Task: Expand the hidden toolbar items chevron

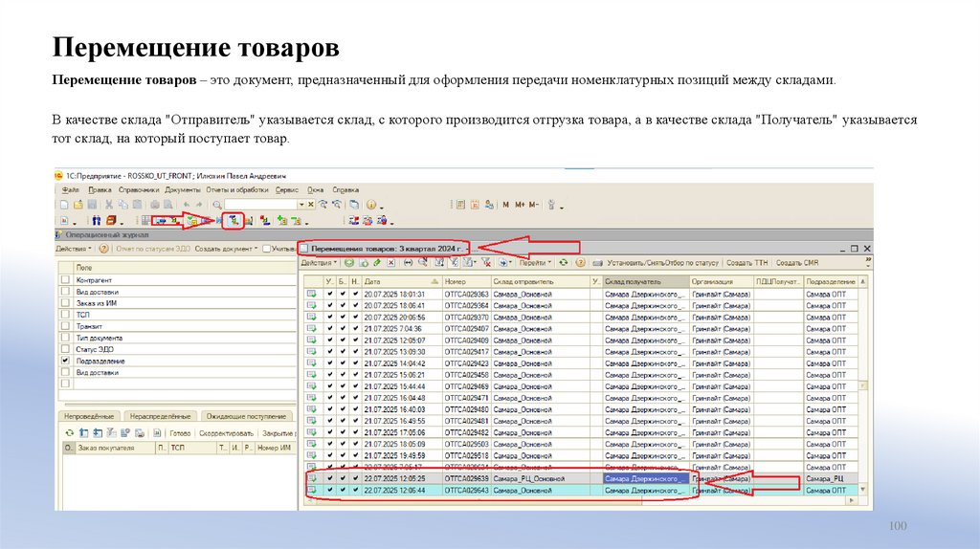Action: [868, 262]
